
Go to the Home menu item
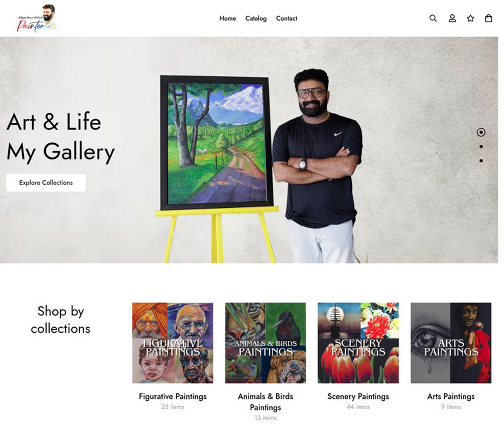(x=227, y=19)
